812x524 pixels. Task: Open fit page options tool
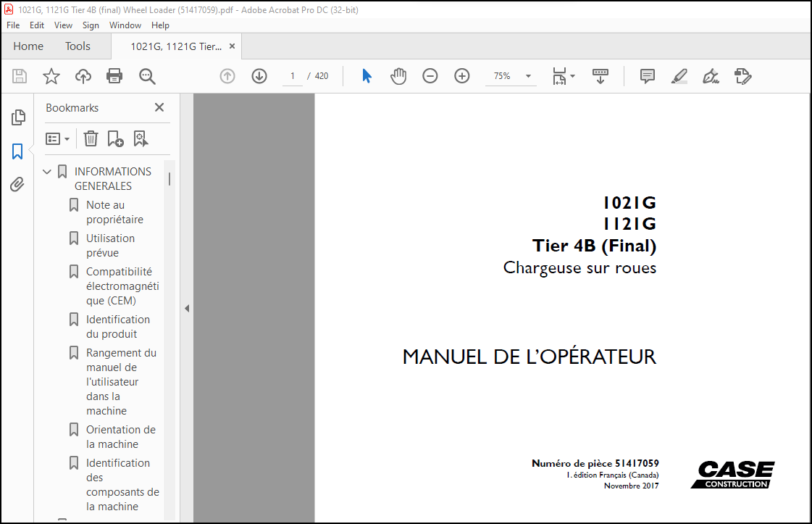[559, 76]
